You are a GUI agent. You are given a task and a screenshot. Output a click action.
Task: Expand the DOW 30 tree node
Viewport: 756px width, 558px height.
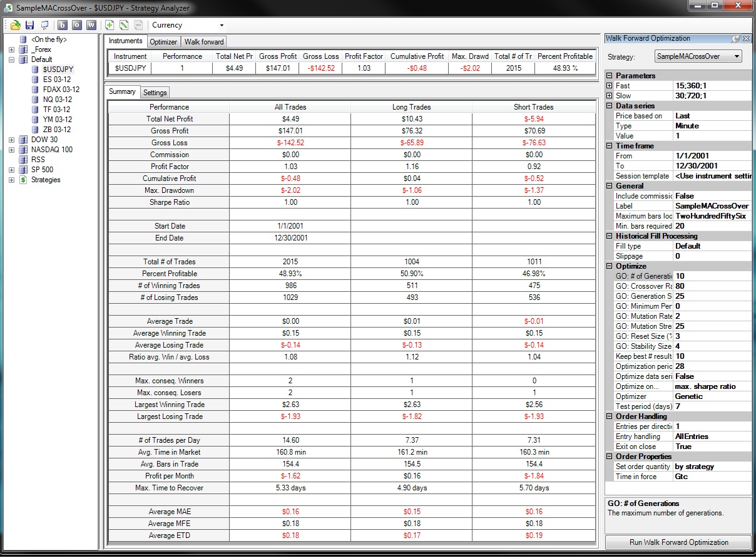point(11,140)
